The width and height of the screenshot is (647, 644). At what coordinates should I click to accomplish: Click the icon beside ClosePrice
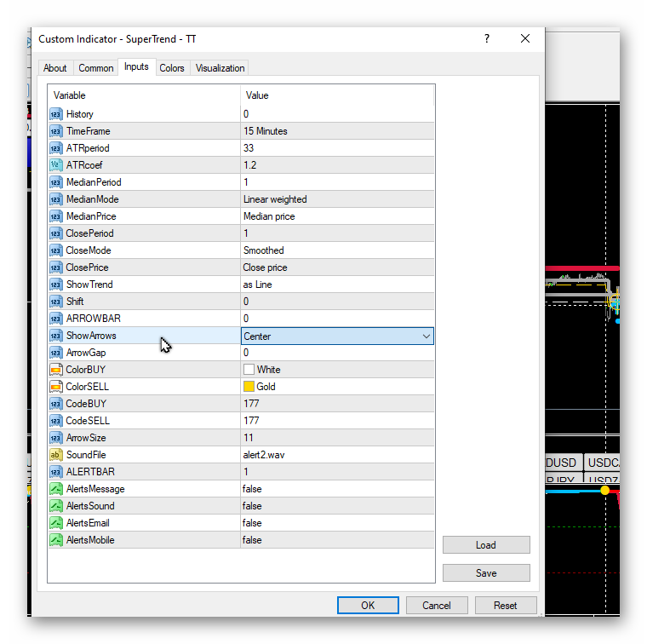coord(56,267)
